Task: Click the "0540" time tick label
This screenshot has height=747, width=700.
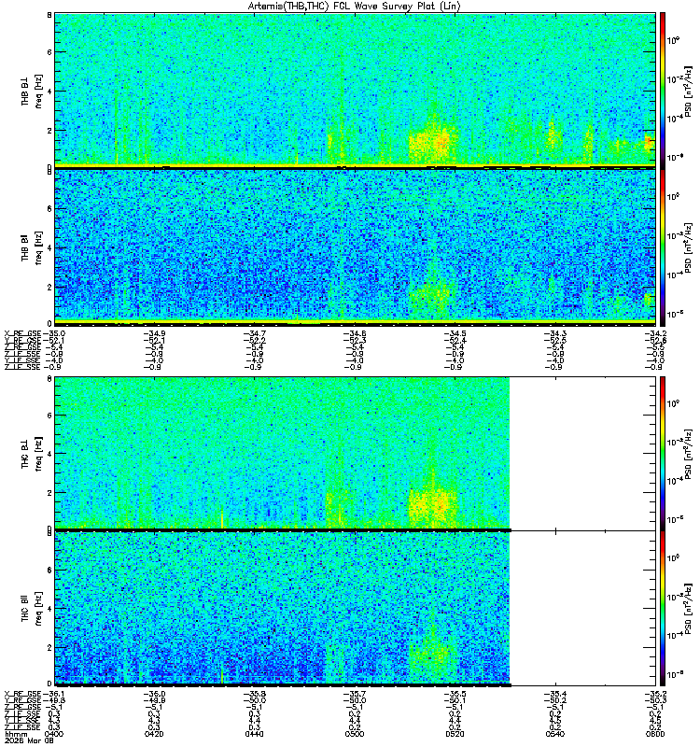Action: (x=554, y=734)
